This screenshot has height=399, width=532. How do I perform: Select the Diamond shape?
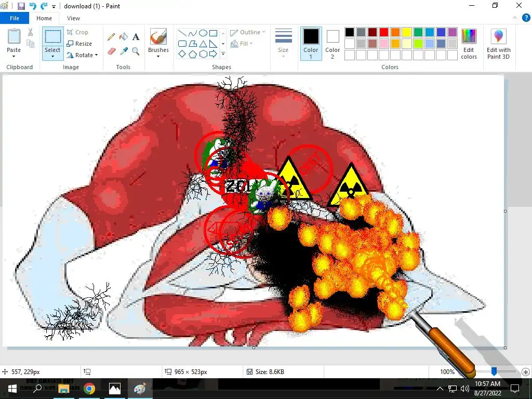coord(182,54)
